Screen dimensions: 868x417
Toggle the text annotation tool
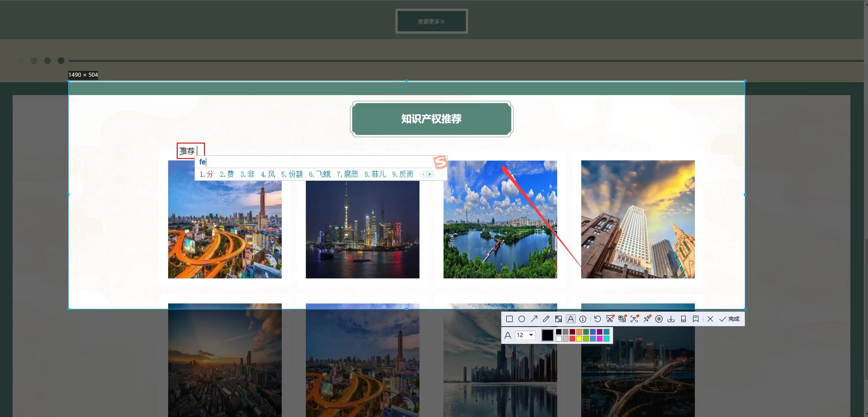click(x=571, y=319)
